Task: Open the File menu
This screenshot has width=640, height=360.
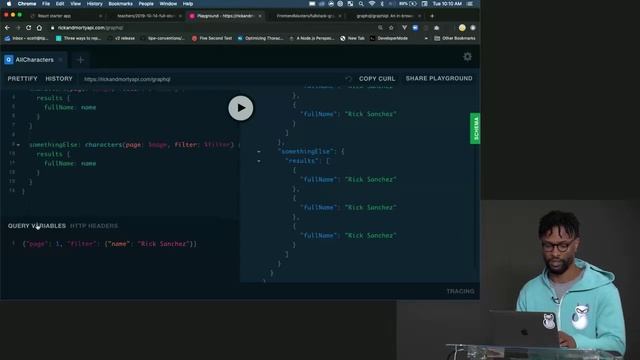Action: point(46,4)
